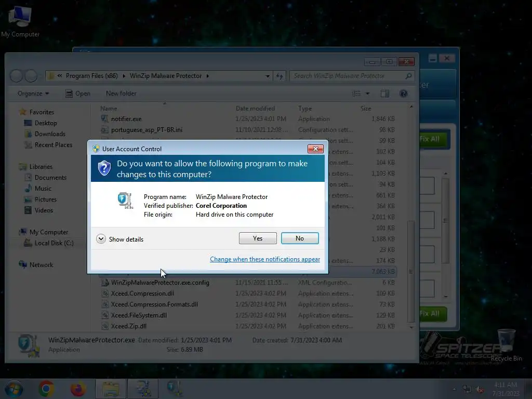Select My Computer in navigation pane
This screenshot has height=399, width=532.
tap(48, 232)
